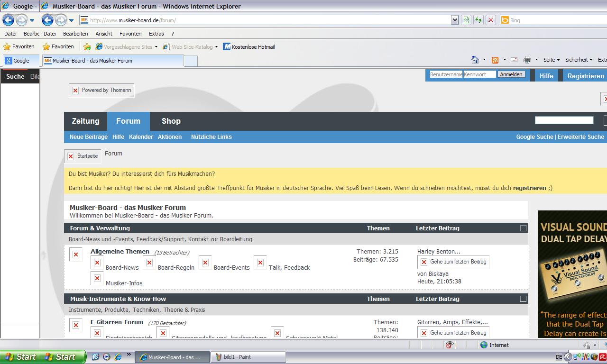
Task: Open the Ansicht menu
Action: click(104, 34)
